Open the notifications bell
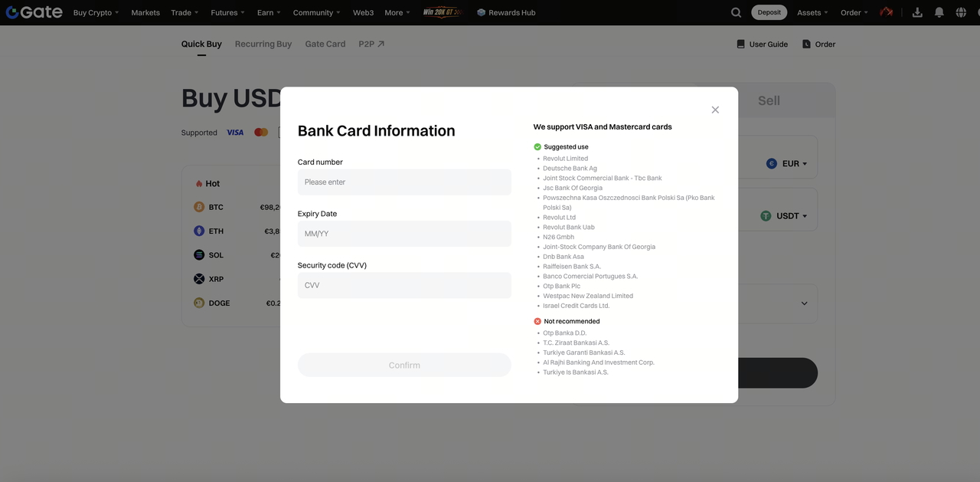The height and width of the screenshot is (482, 980). 939,12
